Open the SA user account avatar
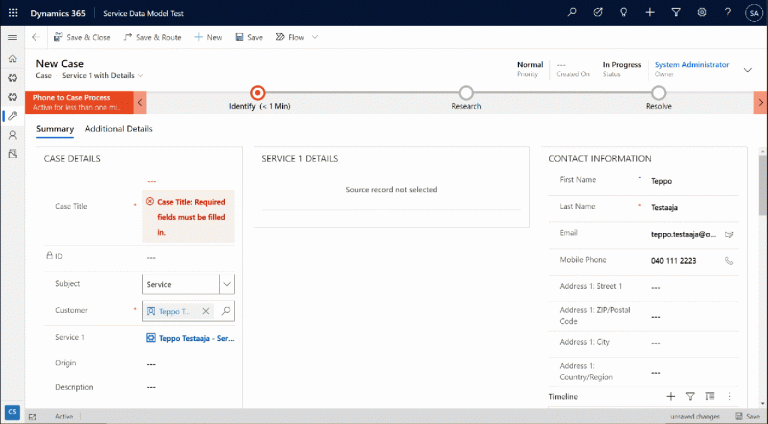The height and width of the screenshot is (424, 768). tap(754, 13)
